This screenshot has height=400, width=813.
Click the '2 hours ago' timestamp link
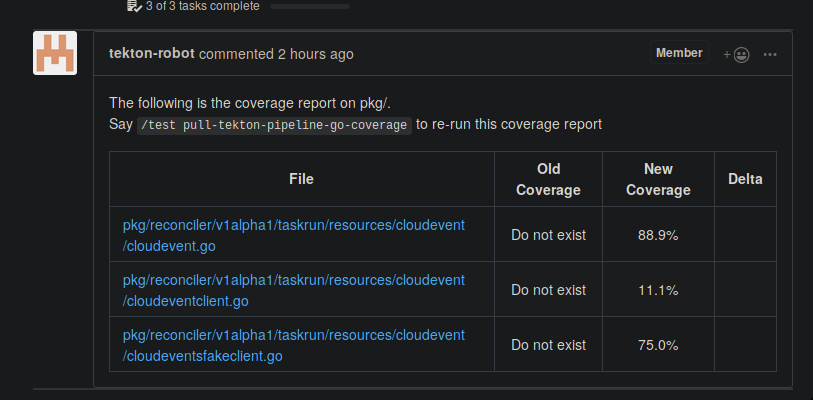point(316,54)
